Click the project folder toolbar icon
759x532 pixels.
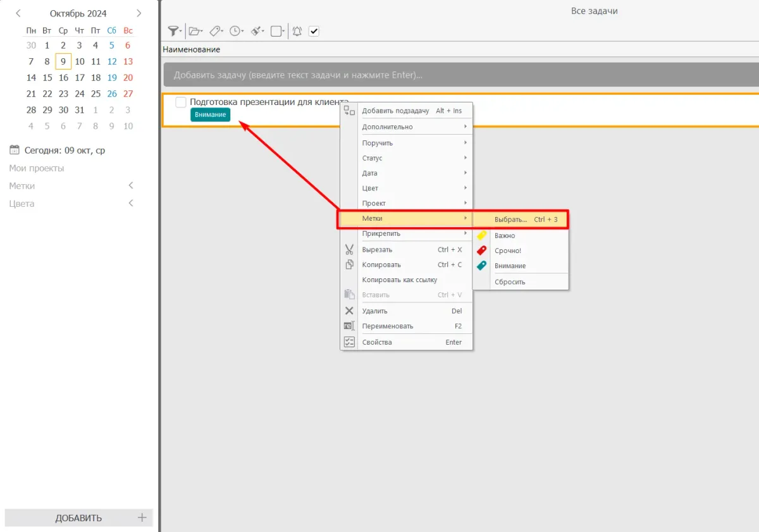pyautogui.click(x=195, y=31)
